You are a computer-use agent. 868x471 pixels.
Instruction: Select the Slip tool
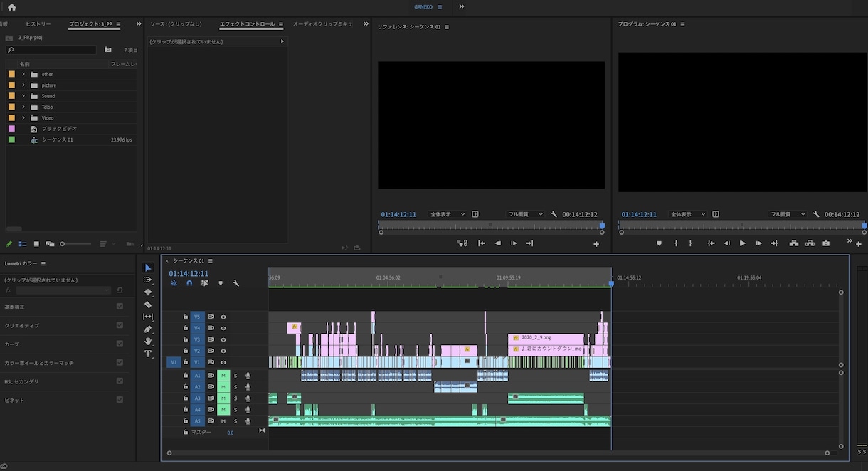click(x=148, y=317)
